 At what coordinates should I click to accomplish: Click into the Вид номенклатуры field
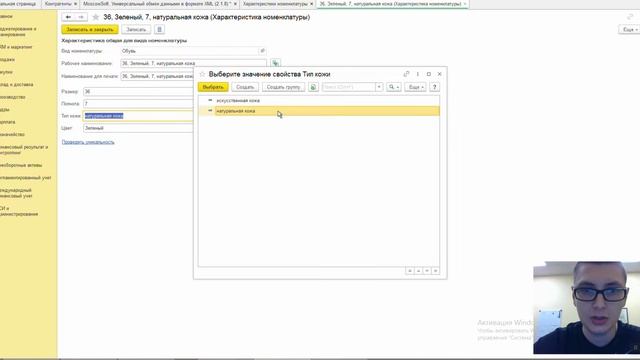190,51
